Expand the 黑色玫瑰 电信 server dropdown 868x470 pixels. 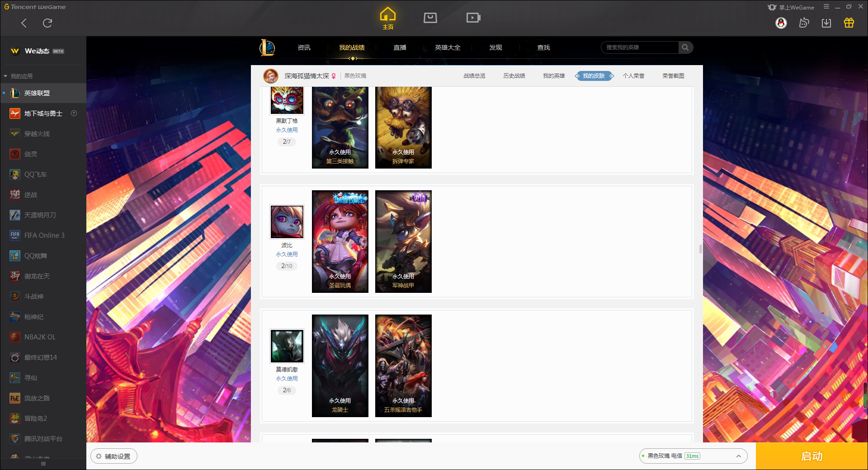point(693,456)
